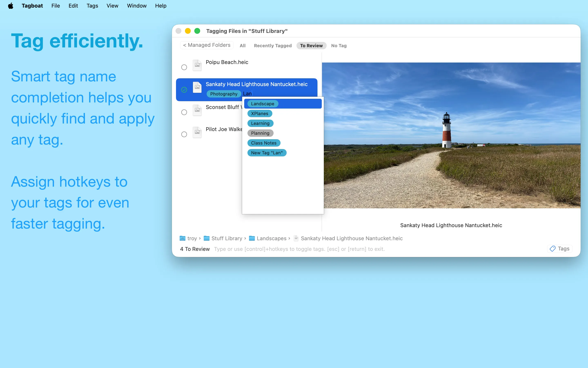Open the Edit menu

coord(73,6)
